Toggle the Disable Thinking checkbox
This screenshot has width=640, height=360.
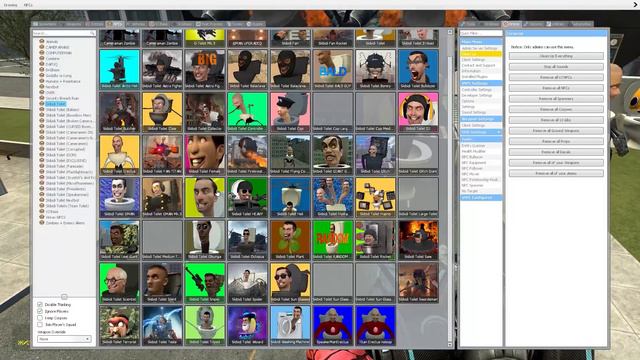click(x=40, y=304)
